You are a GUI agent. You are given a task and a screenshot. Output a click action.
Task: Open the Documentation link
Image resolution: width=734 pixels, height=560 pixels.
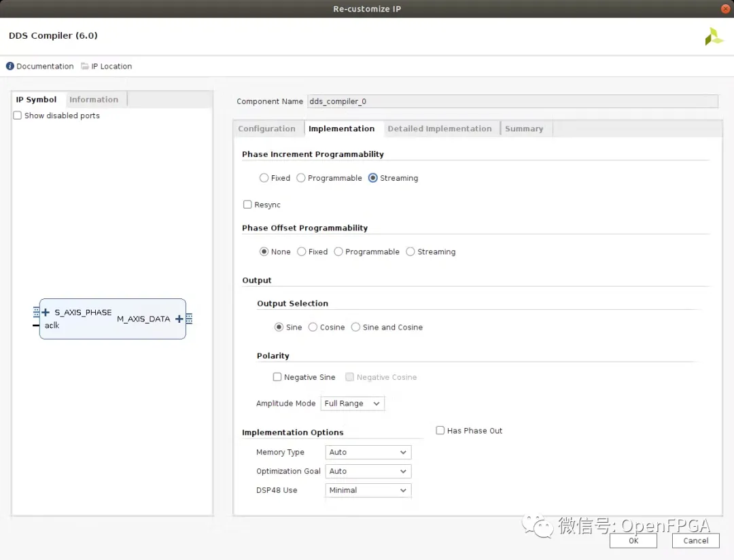point(45,67)
